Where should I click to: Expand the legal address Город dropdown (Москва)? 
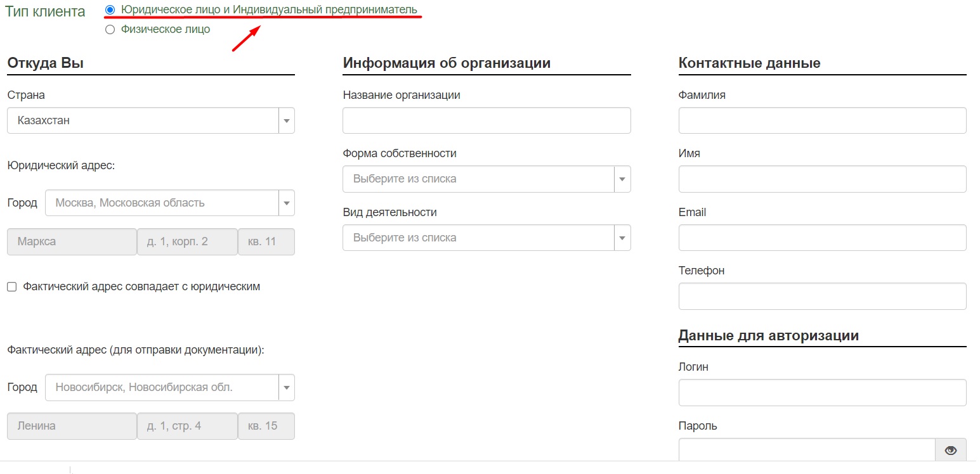click(x=170, y=203)
